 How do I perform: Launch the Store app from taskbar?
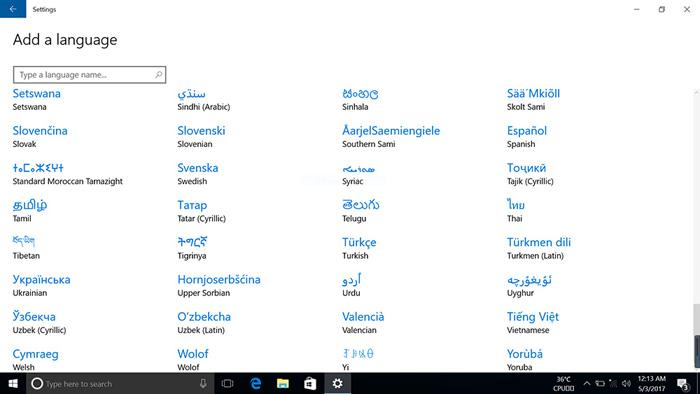pyautogui.click(x=310, y=383)
